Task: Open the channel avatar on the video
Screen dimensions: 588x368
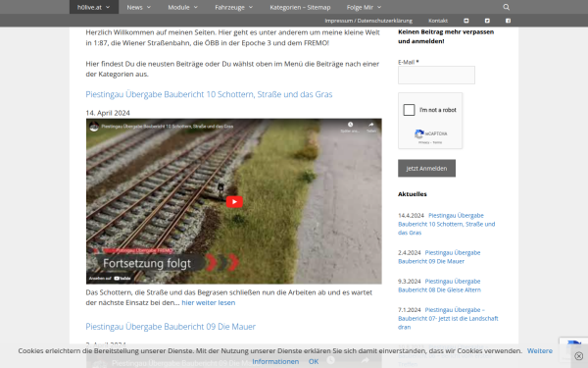Action: click(94, 127)
